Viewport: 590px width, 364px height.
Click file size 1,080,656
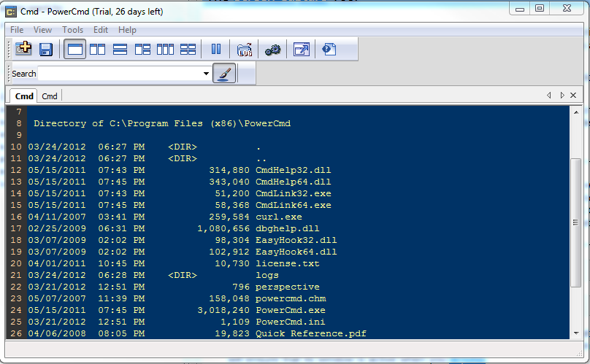click(x=223, y=228)
